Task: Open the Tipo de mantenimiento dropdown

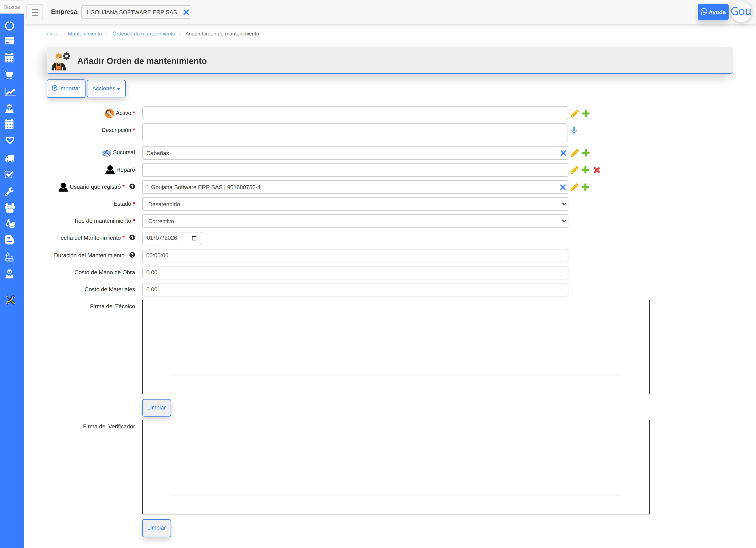Action: coord(355,221)
